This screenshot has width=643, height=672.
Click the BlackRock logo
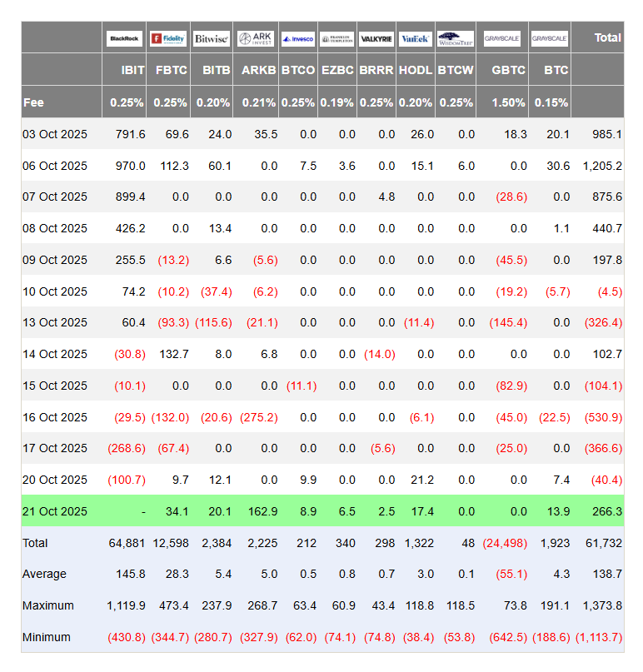[x=124, y=38]
